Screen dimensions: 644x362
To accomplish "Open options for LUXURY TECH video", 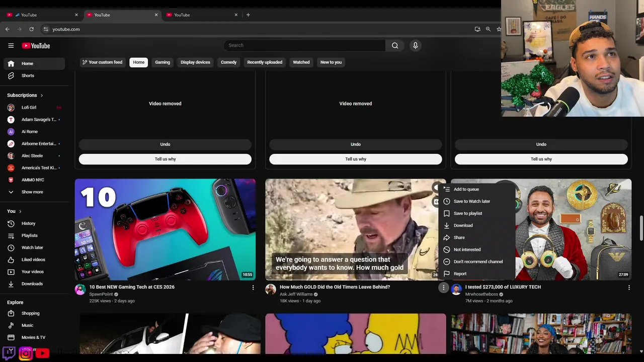I will (x=629, y=288).
